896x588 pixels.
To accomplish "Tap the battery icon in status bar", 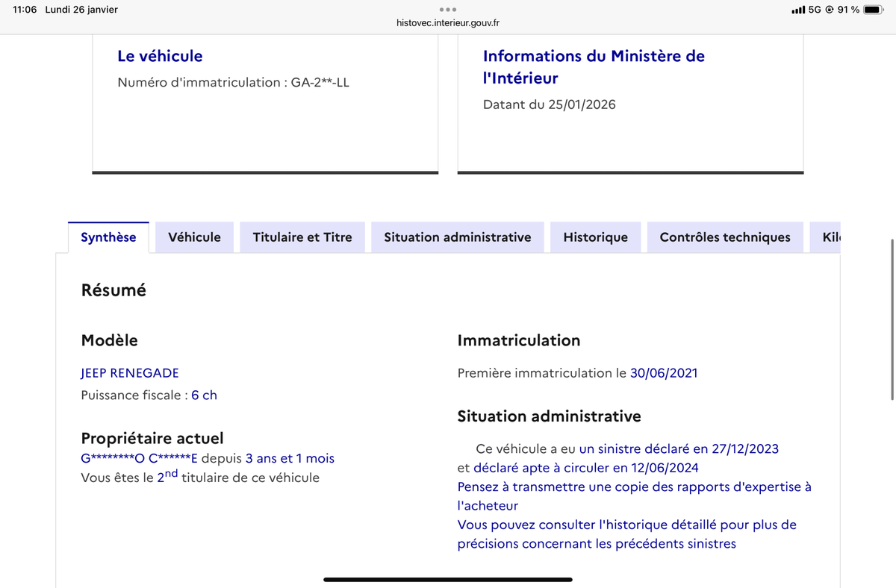I will pyautogui.click(x=873, y=10).
